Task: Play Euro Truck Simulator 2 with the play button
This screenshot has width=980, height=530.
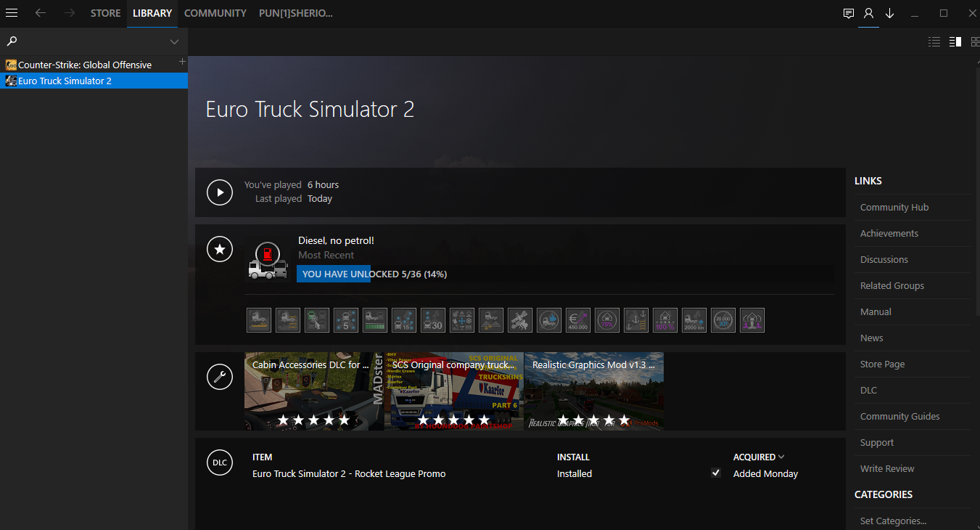Action: pos(220,192)
